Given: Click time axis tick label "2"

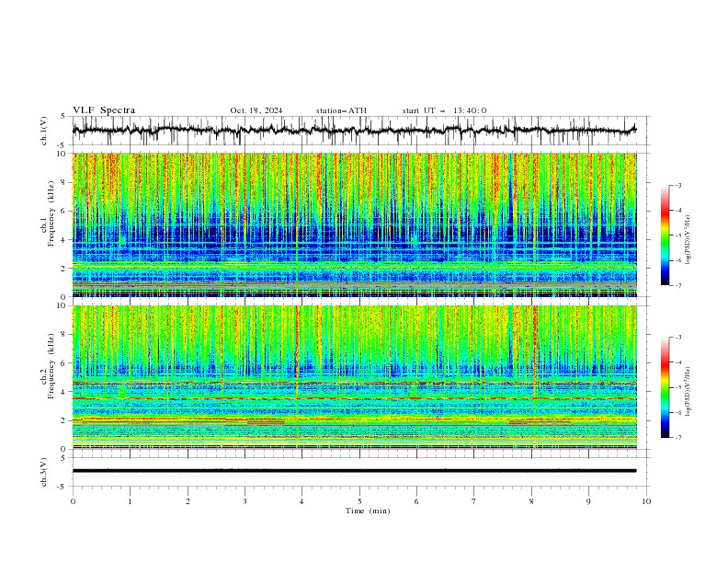Looking at the screenshot, I should tap(188, 501).
